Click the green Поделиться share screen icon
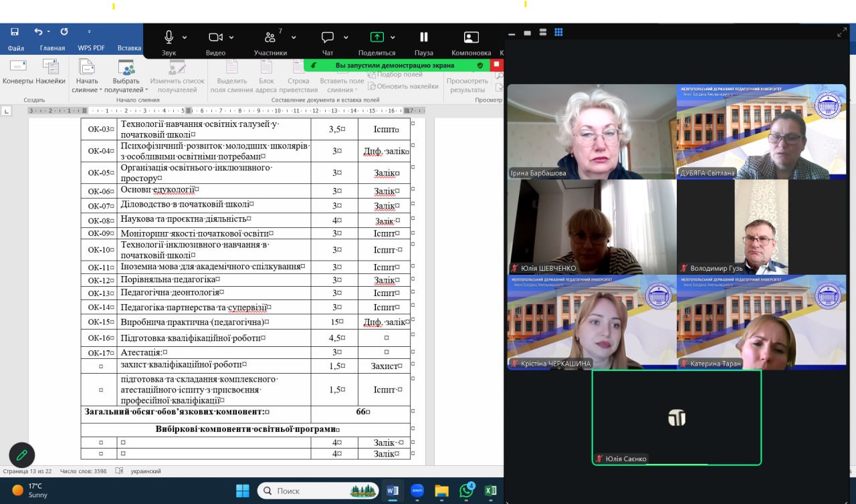 377,37
